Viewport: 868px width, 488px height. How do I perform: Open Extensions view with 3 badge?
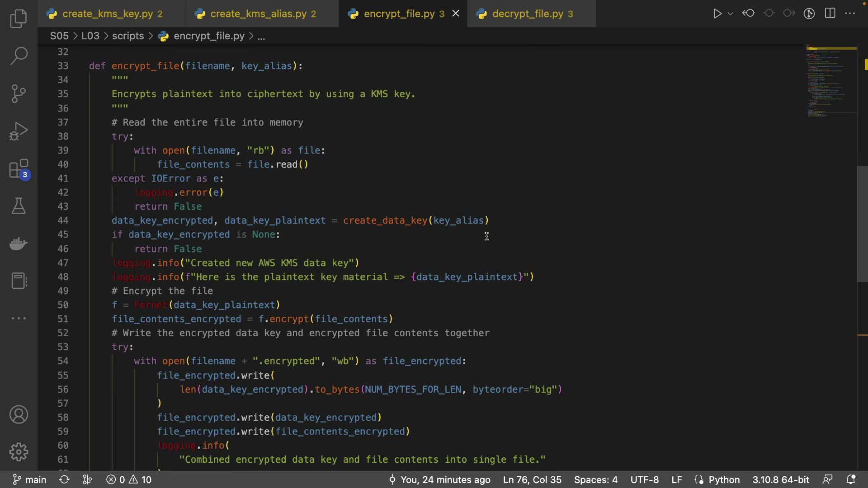19,169
